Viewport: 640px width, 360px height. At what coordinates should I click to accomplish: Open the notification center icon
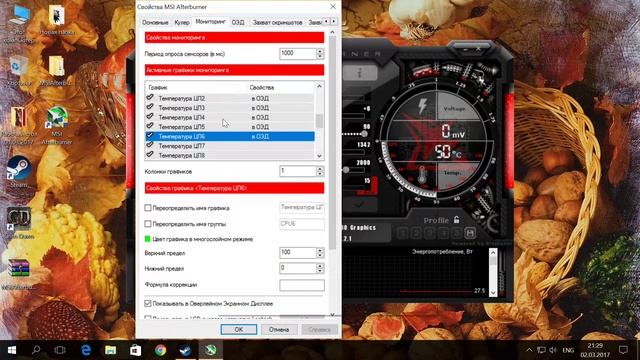coord(623,350)
